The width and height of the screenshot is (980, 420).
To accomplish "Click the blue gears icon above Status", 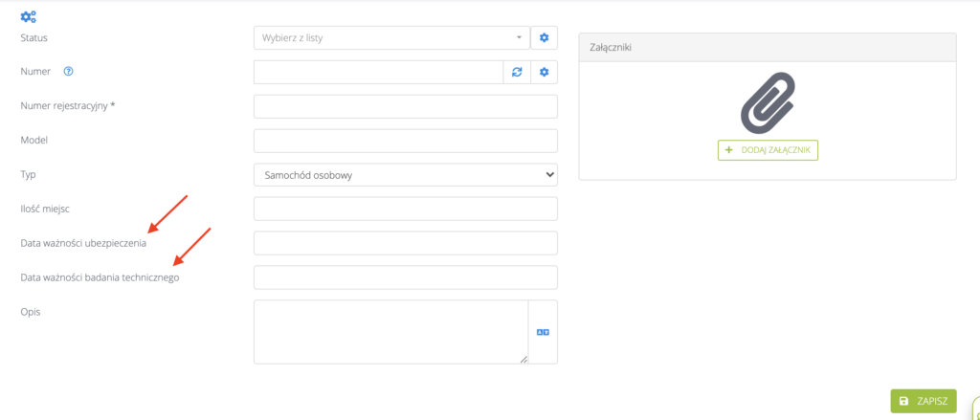I will coord(28,16).
